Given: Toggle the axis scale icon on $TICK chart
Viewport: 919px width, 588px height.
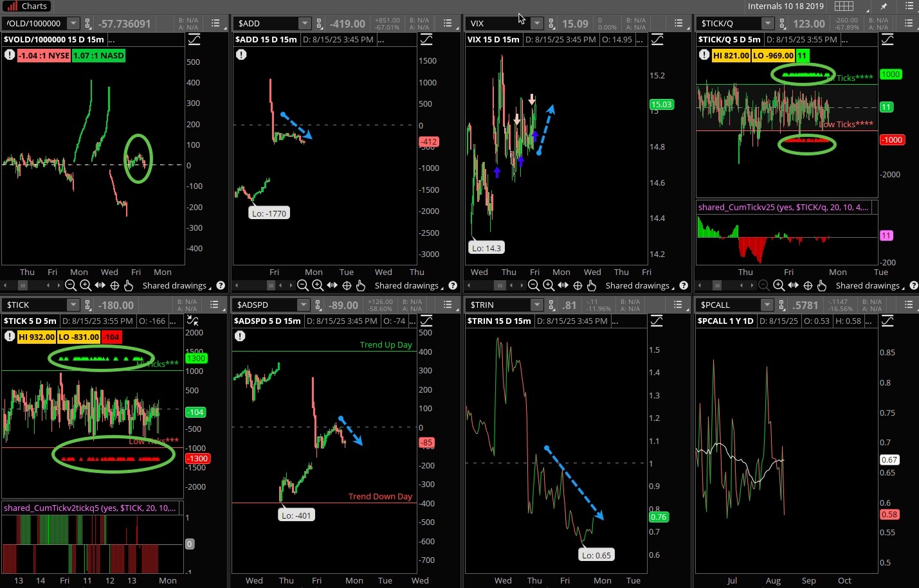Looking at the screenshot, I should click(x=192, y=321).
